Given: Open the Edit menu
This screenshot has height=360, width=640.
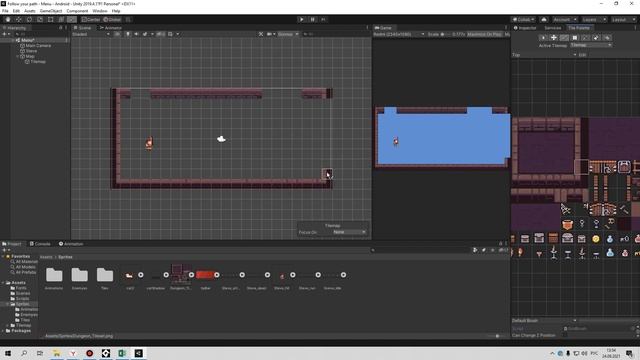Looking at the screenshot, I should coord(16,11).
